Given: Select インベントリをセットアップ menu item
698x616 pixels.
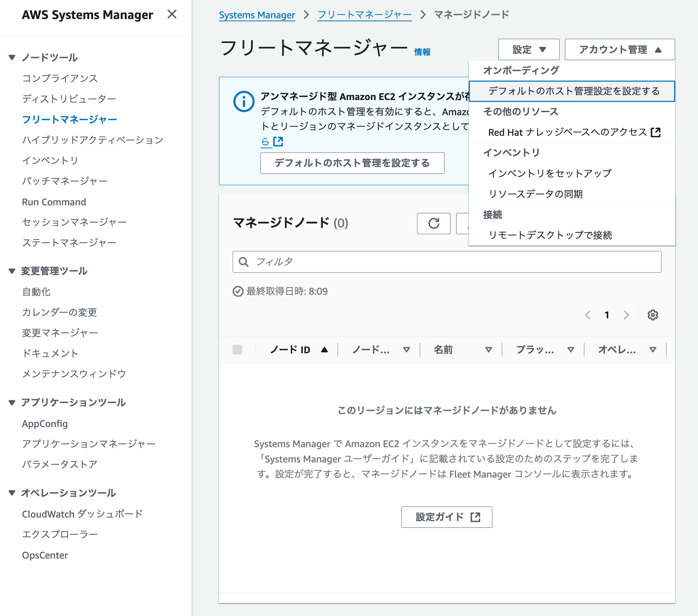Looking at the screenshot, I should click(x=572, y=173).
